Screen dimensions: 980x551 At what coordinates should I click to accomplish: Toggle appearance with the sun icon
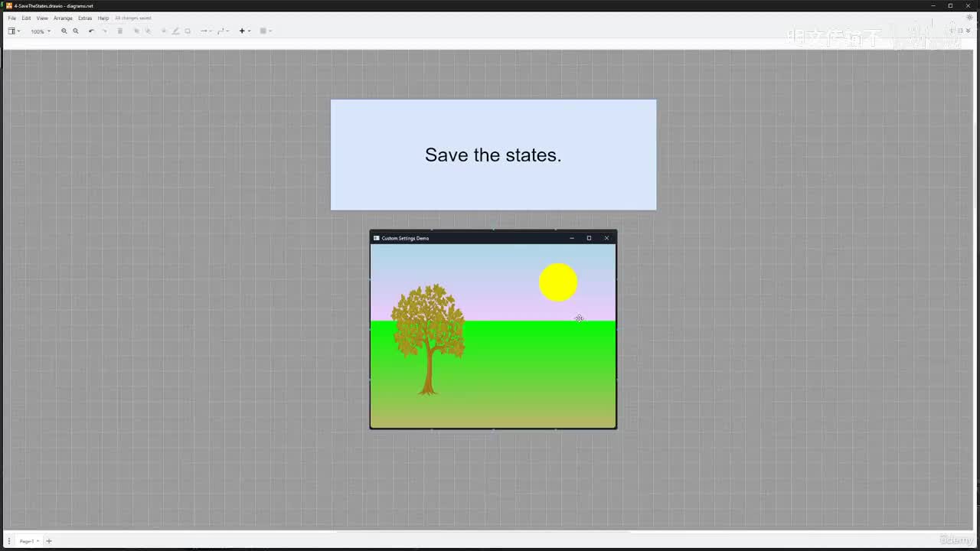(969, 18)
